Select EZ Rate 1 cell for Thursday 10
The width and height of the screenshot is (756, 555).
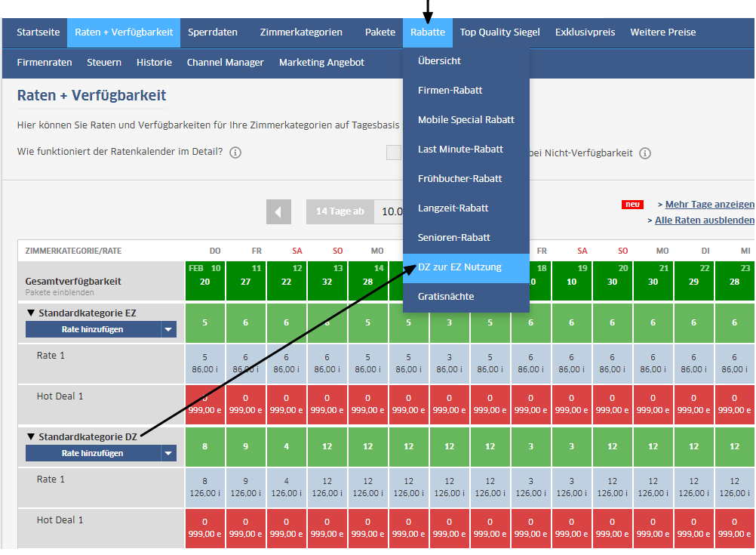(205, 362)
